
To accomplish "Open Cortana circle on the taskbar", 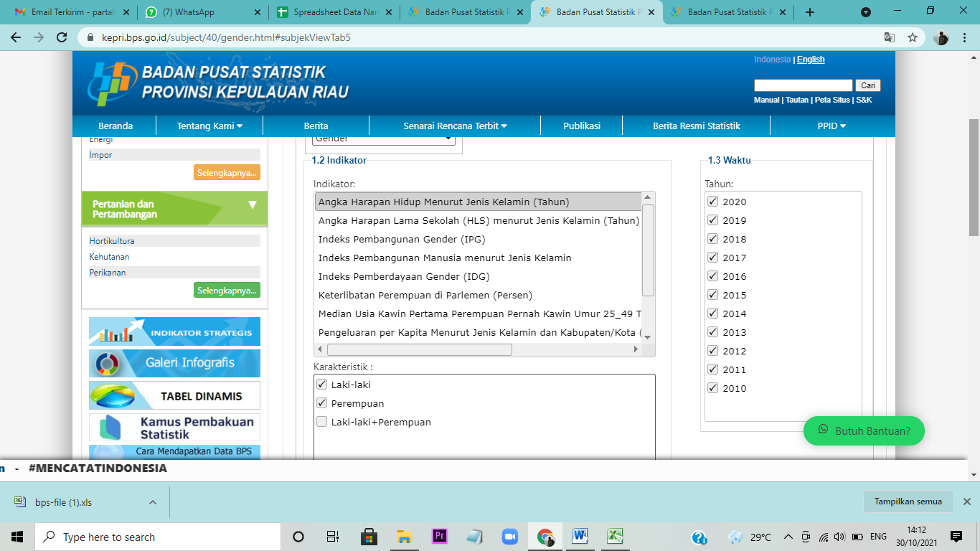I will click(x=298, y=537).
